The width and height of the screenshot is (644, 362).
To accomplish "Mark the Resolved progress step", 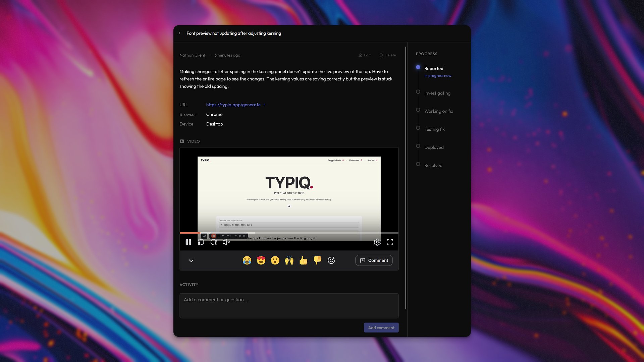I will click(418, 164).
